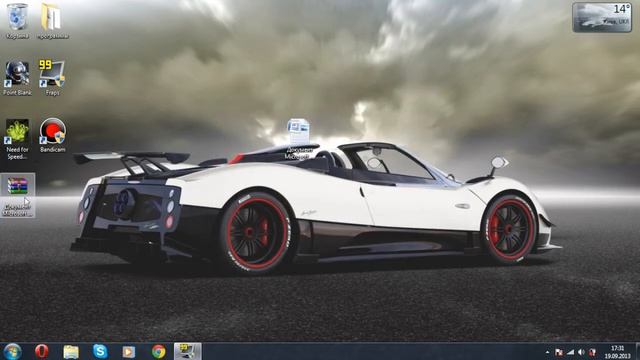Open Opera browser from the taskbar
This screenshot has width=640, height=360.
42,351
